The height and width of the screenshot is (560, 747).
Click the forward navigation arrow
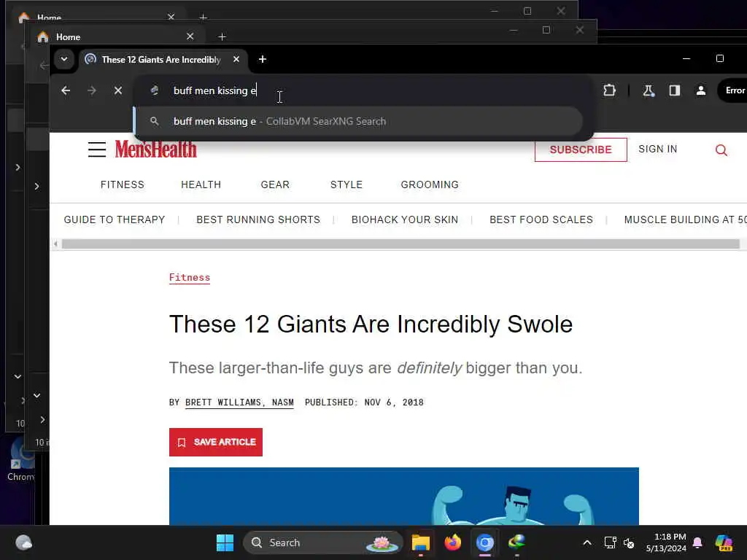92,90
